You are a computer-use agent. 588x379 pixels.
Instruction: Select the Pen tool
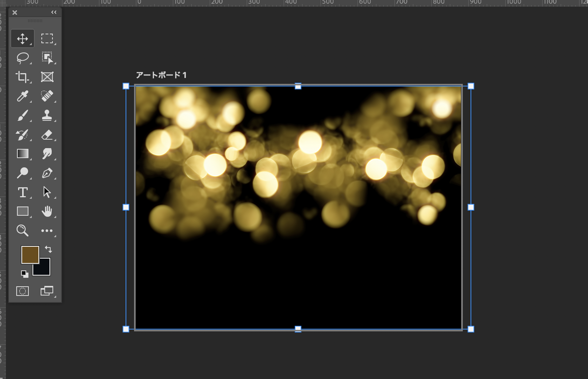[x=47, y=173]
